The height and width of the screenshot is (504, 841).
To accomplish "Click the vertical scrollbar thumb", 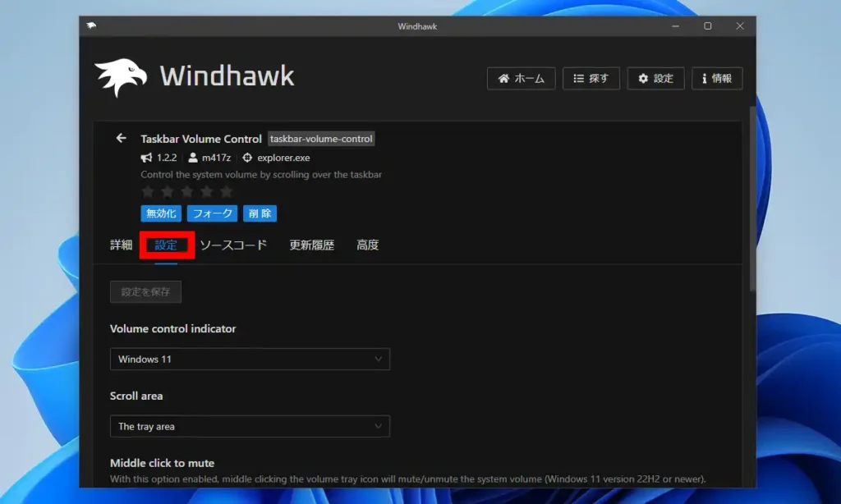I will (752, 199).
